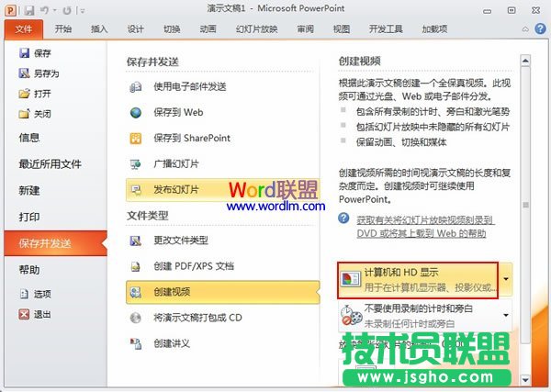Open the 最近所用文件 (Recent) menu item
This screenshot has width=551, height=392.
51,164
